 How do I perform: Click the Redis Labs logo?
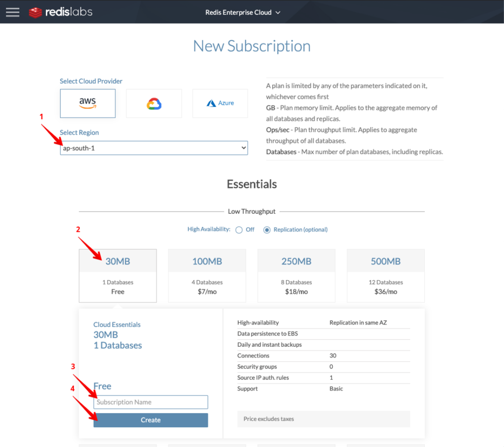[61, 12]
